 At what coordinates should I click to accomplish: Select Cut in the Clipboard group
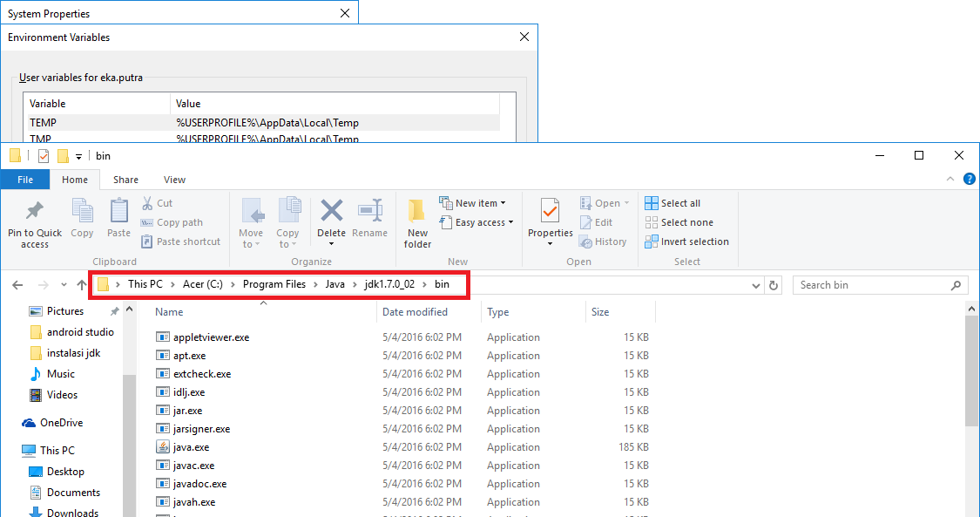[157, 203]
